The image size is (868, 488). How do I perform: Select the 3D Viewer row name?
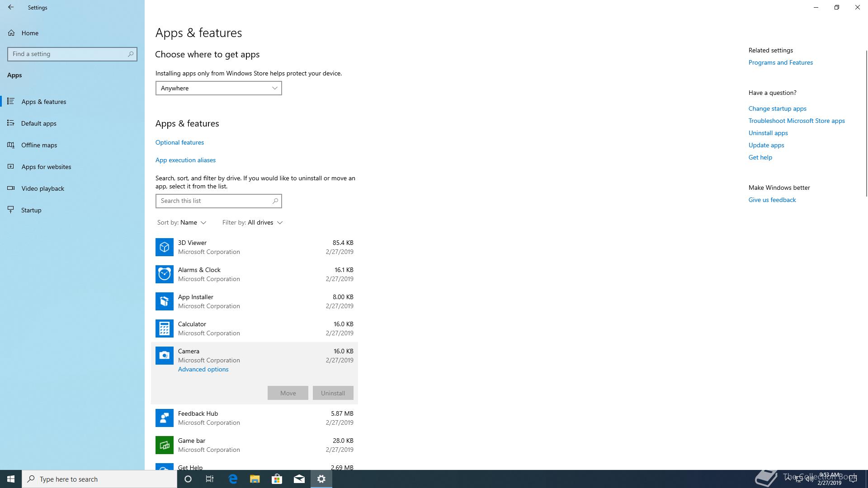coord(192,243)
